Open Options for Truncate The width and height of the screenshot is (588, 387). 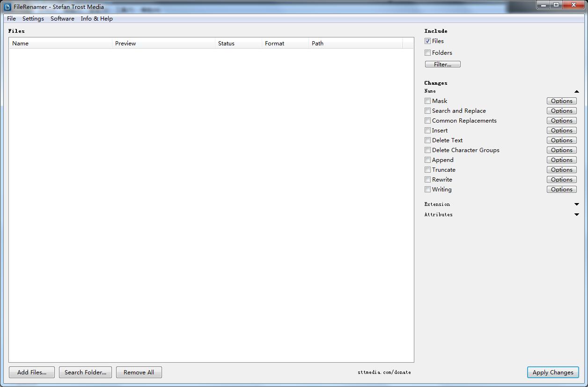click(x=561, y=170)
